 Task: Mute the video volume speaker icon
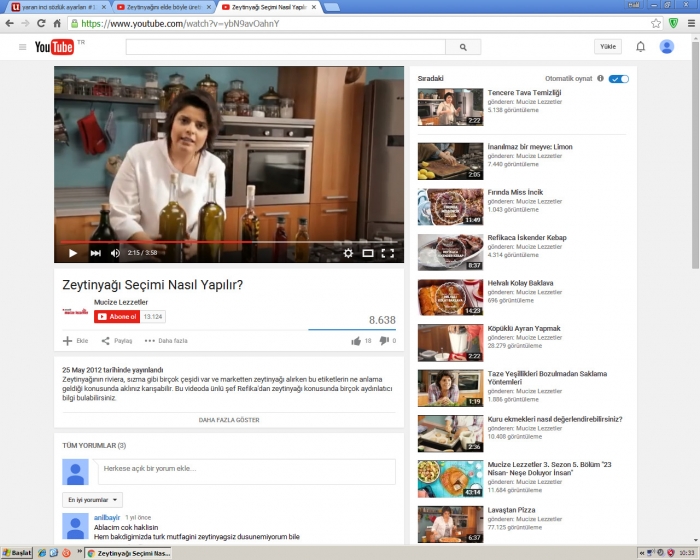coord(115,253)
